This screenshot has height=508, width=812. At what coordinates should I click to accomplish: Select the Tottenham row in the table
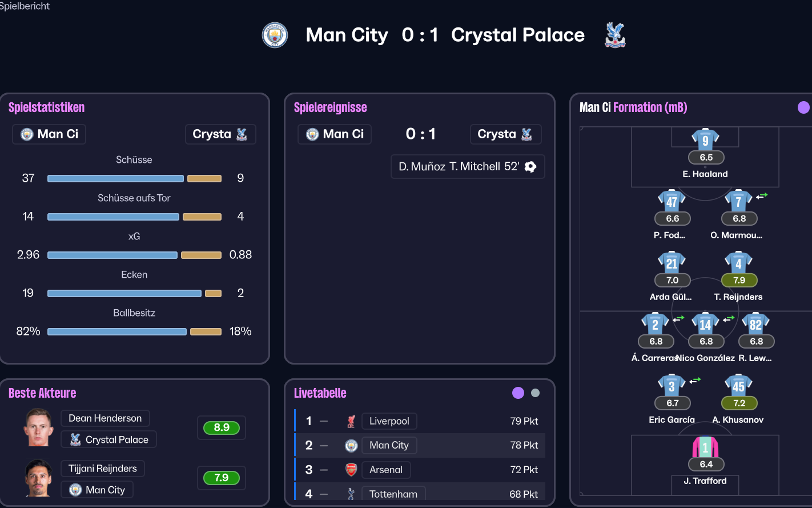[420, 494]
